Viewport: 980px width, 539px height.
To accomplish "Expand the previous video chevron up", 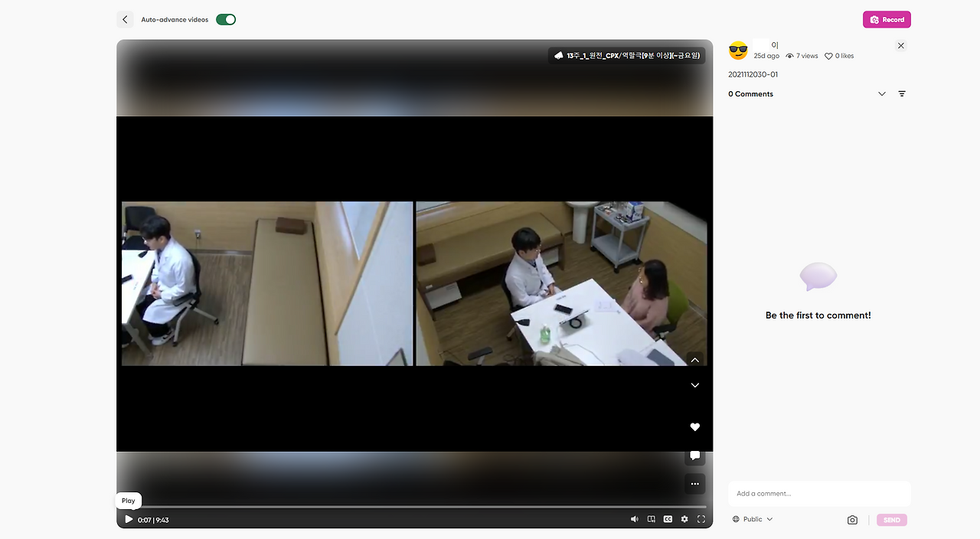I will [x=694, y=360].
